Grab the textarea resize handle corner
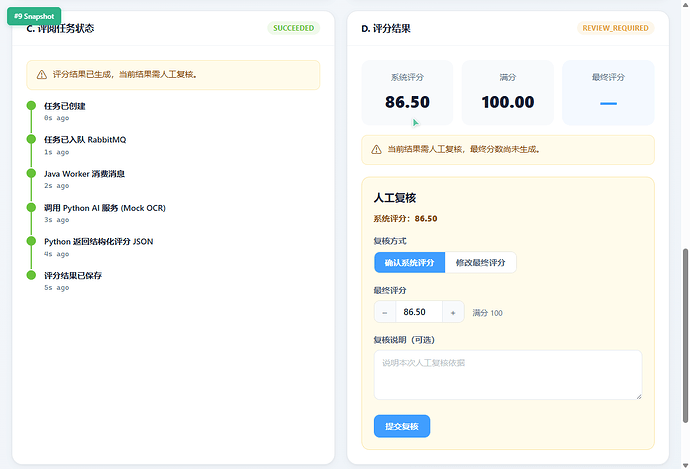This screenshot has height=469, width=690. click(639, 396)
